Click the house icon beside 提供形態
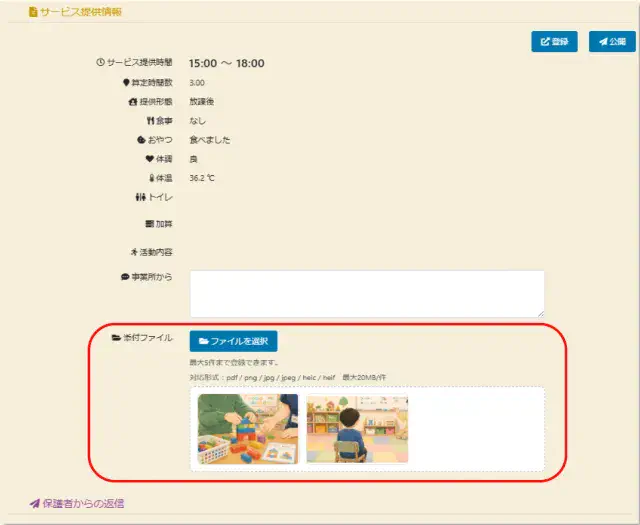The height and width of the screenshot is (525, 640). tap(133, 102)
